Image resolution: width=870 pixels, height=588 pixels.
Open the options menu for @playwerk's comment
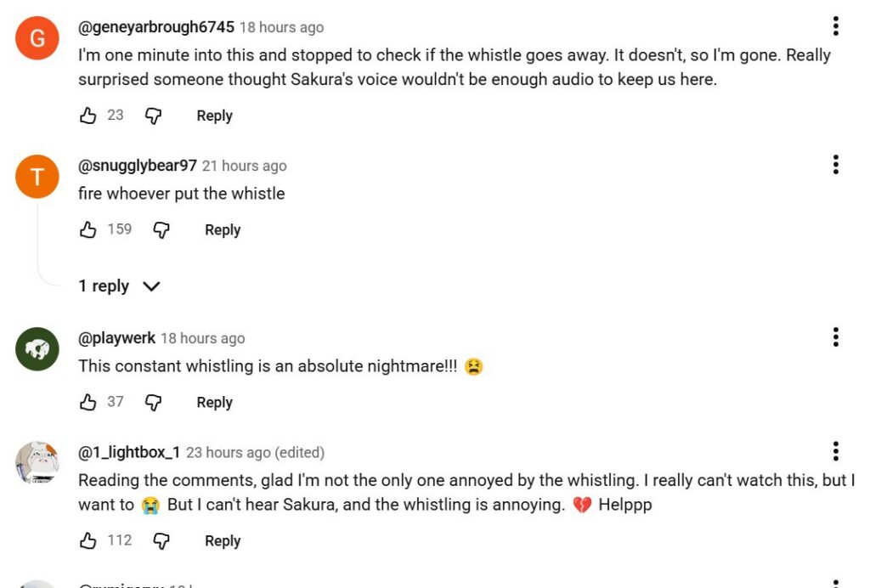pos(836,337)
